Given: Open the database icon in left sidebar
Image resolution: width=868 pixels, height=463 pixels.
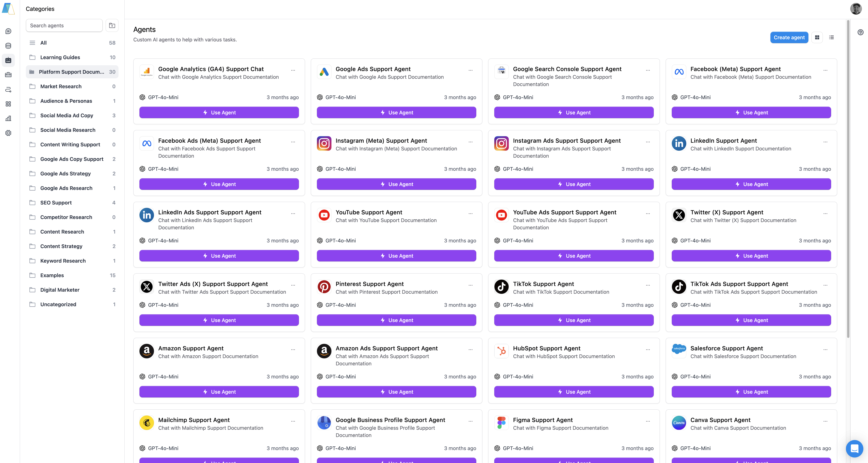Looking at the screenshot, I should point(8,46).
